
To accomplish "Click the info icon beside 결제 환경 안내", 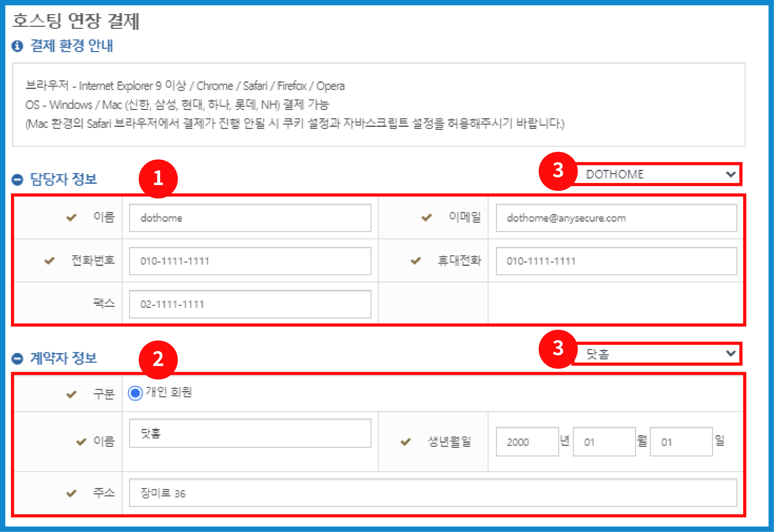I will [17, 46].
